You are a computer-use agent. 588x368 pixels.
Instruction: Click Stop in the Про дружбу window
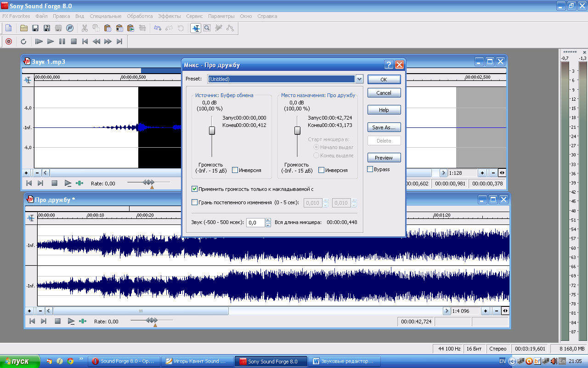58,321
